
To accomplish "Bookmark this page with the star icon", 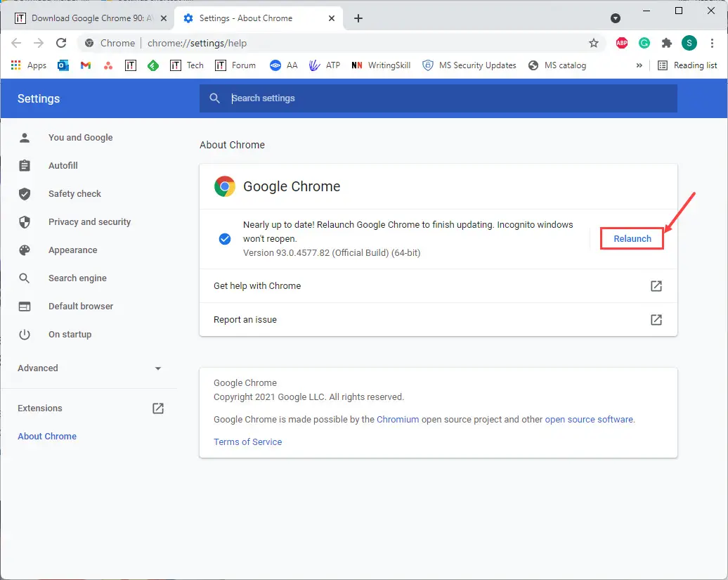I will tap(593, 43).
